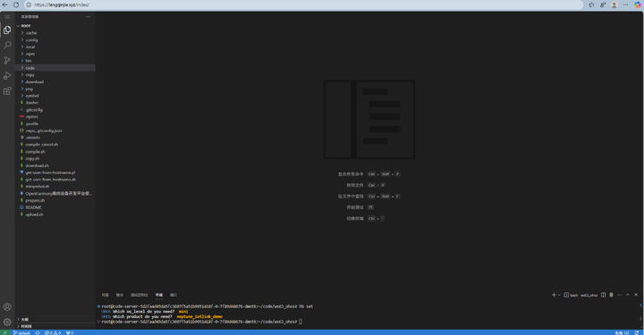Click the browser address bar URL
The width and height of the screenshot is (644, 335).
[62, 5]
